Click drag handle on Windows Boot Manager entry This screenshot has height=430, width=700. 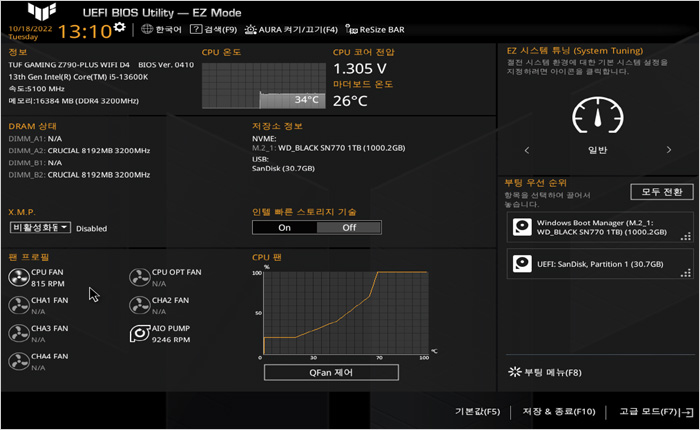686,237
